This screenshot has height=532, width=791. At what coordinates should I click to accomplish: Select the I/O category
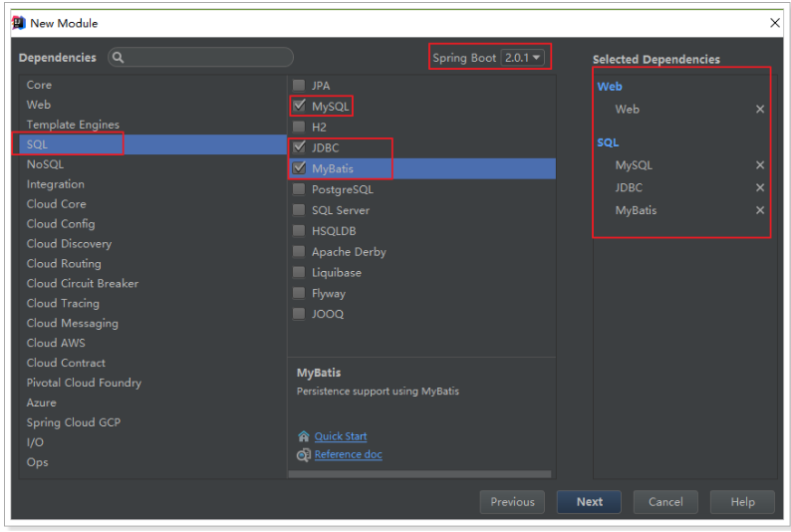click(x=153, y=442)
